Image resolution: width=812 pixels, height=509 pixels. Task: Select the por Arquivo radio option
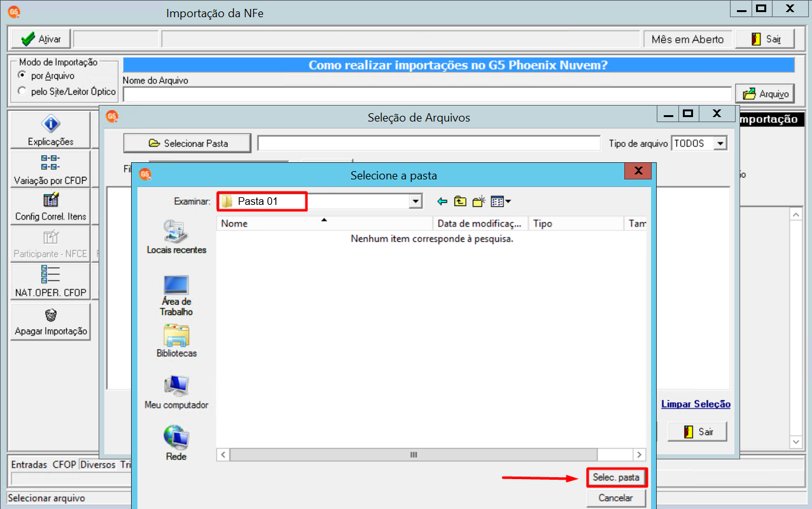(x=22, y=75)
